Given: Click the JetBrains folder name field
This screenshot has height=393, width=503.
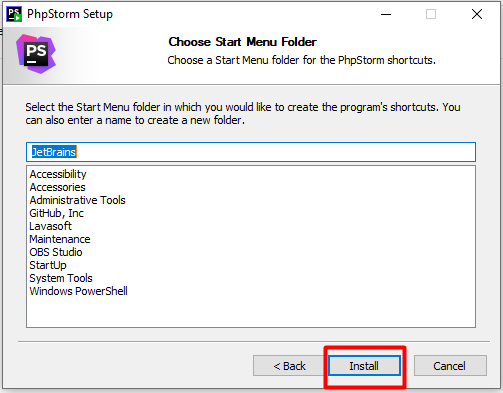Looking at the screenshot, I should 251,152.
